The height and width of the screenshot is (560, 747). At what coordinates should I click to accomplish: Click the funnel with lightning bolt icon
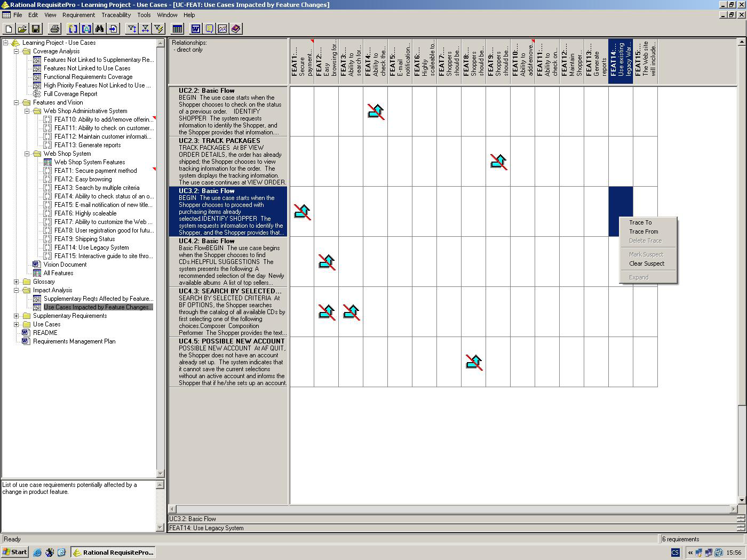pyautogui.click(x=158, y=29)
